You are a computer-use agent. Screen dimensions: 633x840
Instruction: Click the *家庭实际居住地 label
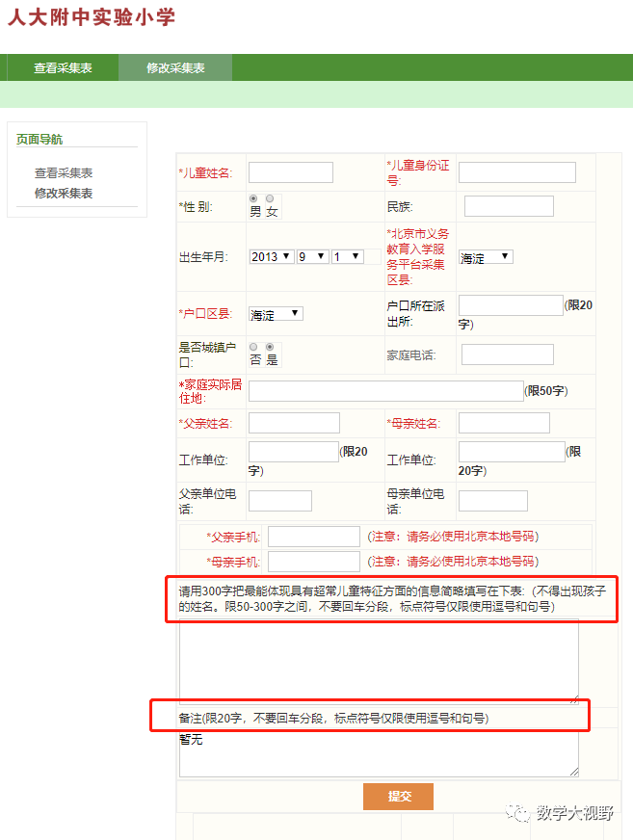pos(210,392)
